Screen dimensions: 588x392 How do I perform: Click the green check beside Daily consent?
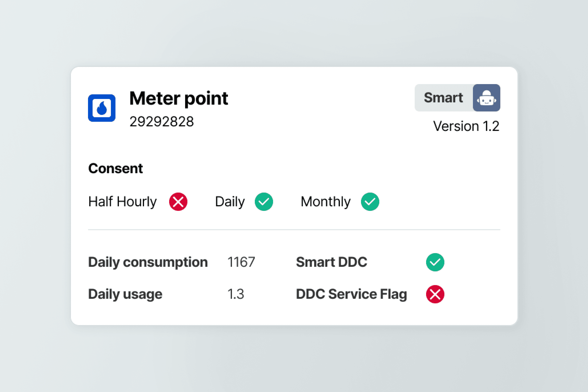click(x=264, y=202)
